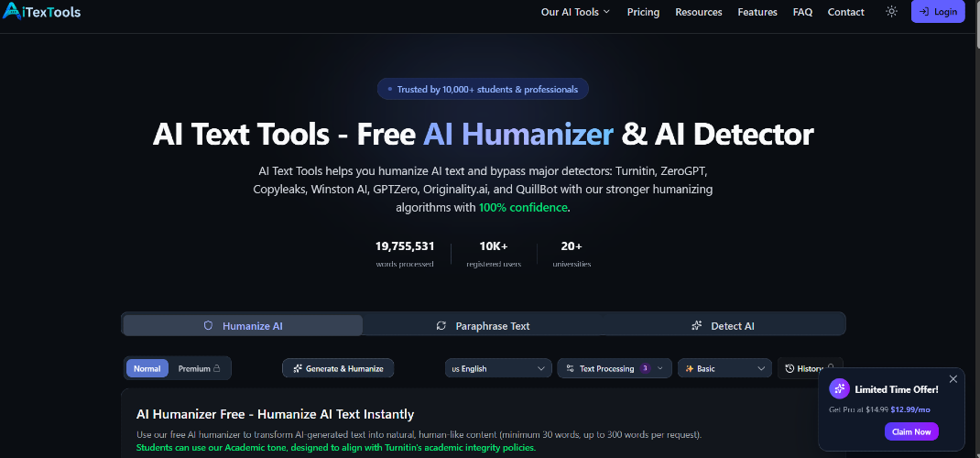
Task: Click the '$12.99/mo' price text
Action: tap(910, 409)
